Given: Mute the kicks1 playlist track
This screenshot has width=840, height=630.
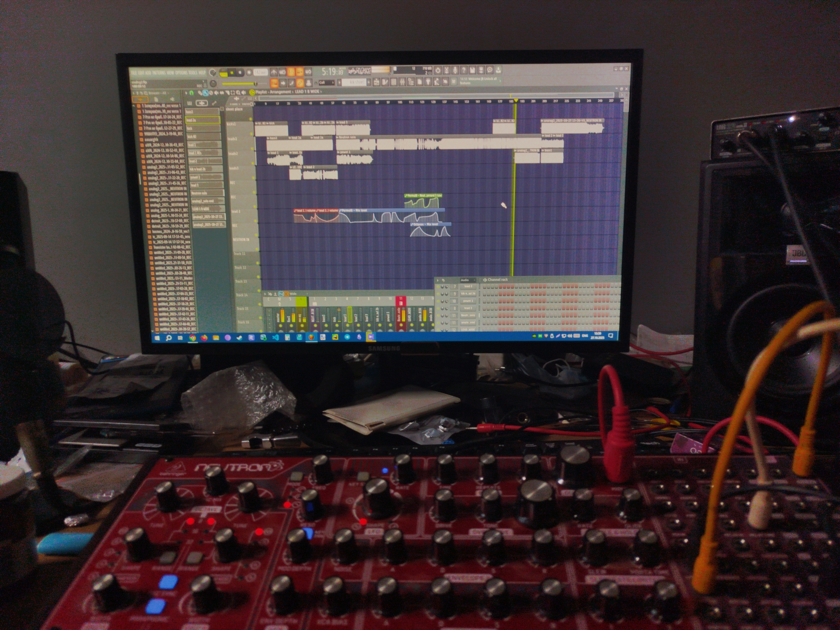Looking at the screenshot, I should [252, 134].
